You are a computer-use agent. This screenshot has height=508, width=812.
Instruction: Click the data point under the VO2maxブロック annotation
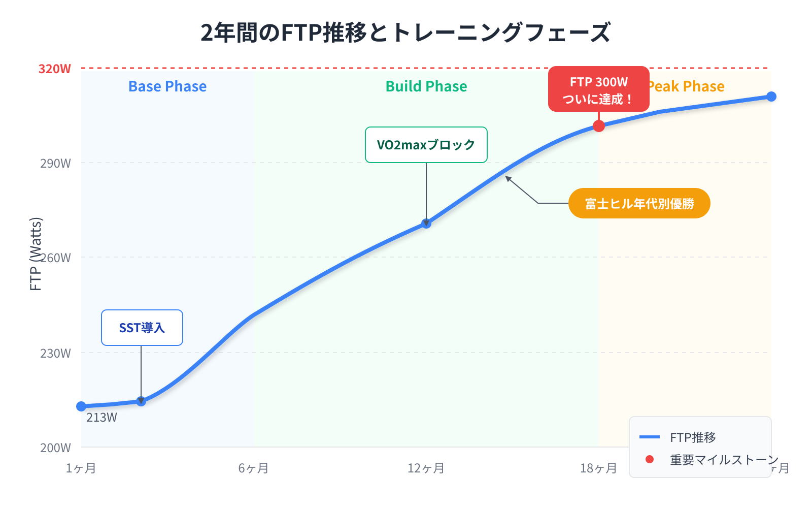click(x=426, y=223)
